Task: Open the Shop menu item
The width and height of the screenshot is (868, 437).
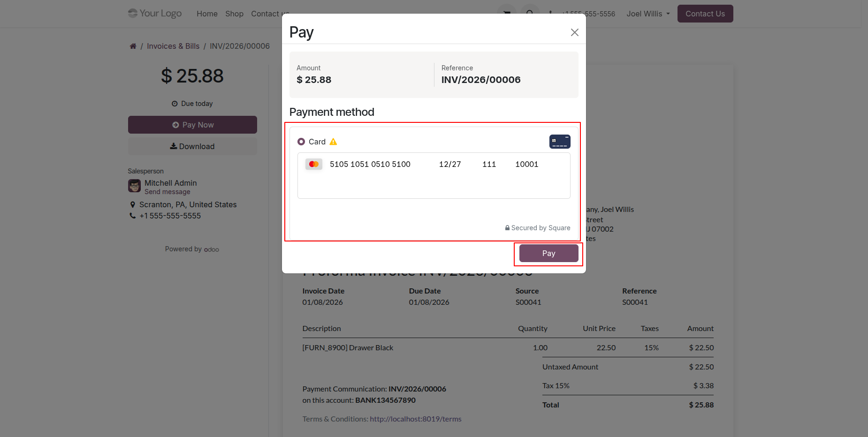Action: click(234, 14)
